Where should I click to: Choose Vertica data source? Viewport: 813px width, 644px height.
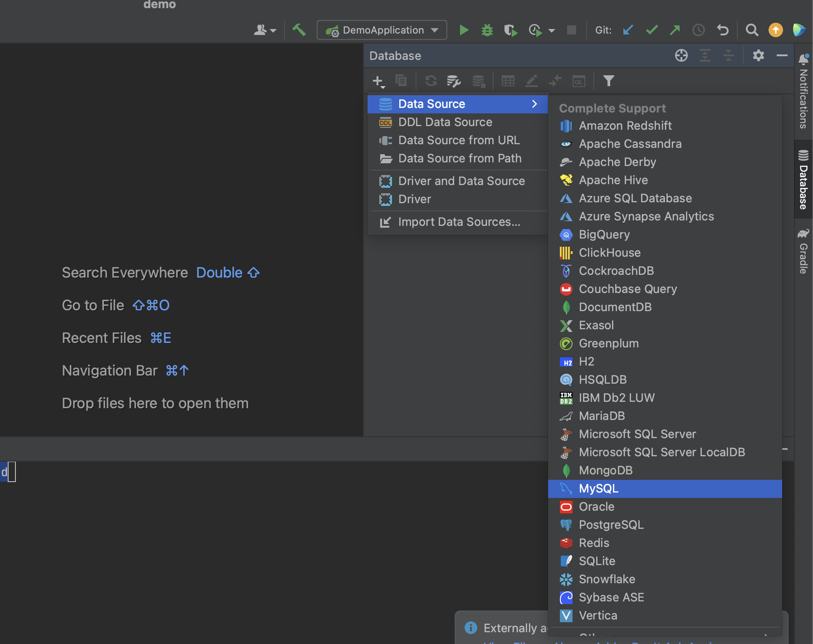coord(665,615)
